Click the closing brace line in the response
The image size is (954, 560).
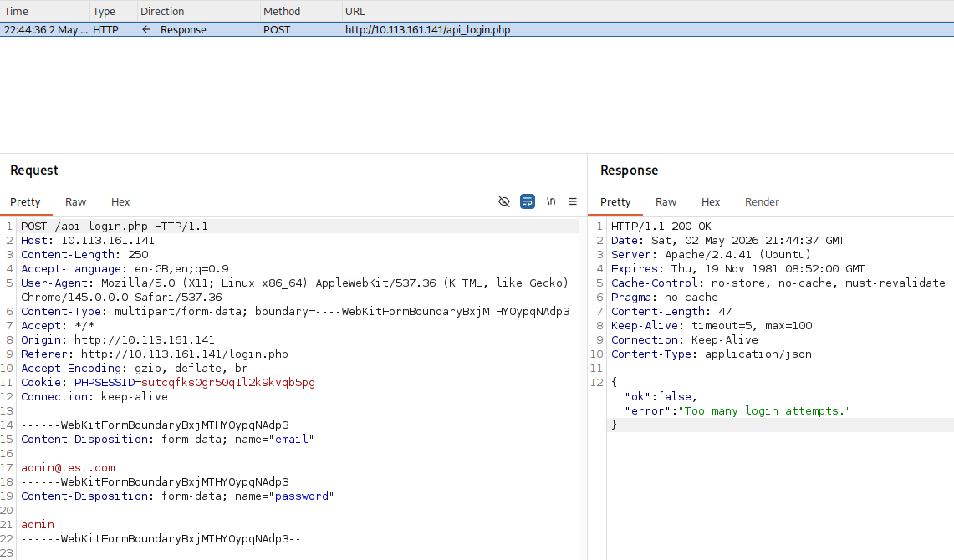(614, 425)
